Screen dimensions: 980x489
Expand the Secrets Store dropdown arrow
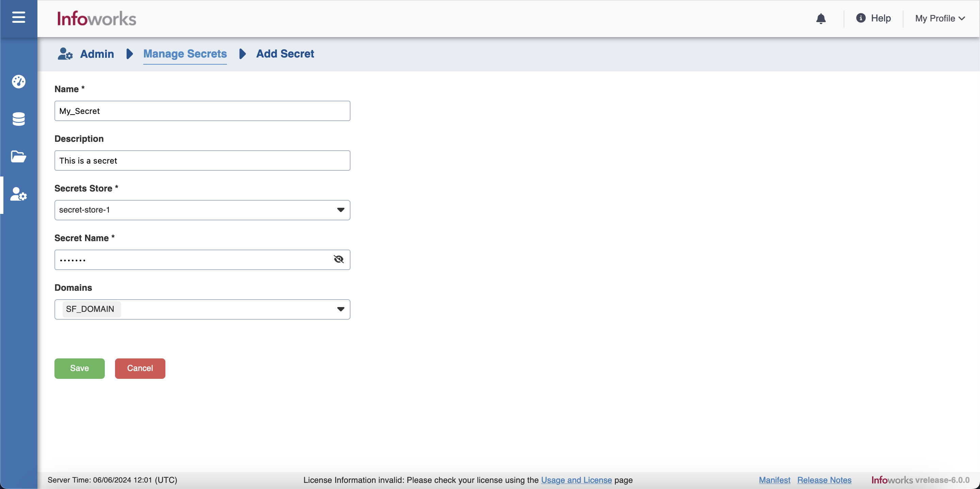click(341, 210)
